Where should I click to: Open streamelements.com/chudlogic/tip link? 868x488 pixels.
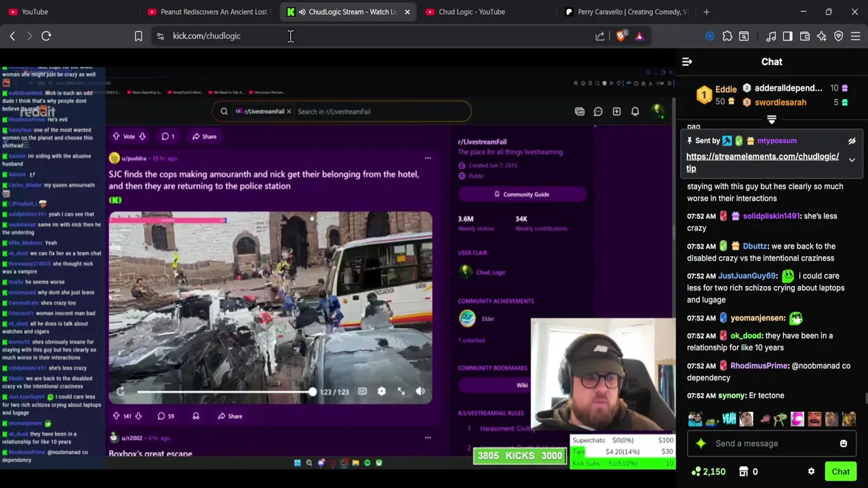pyautogui.click(x=762, y=163)
